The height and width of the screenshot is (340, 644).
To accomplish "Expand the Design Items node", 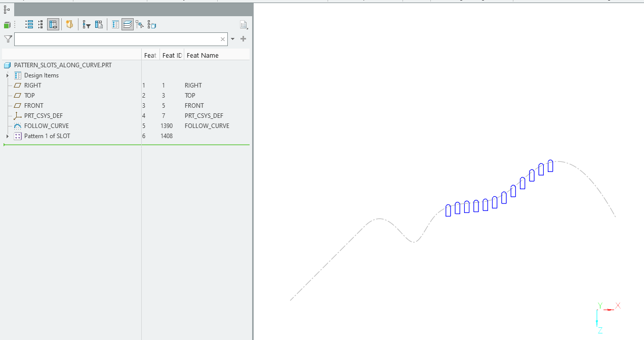I will click(7, 75).
